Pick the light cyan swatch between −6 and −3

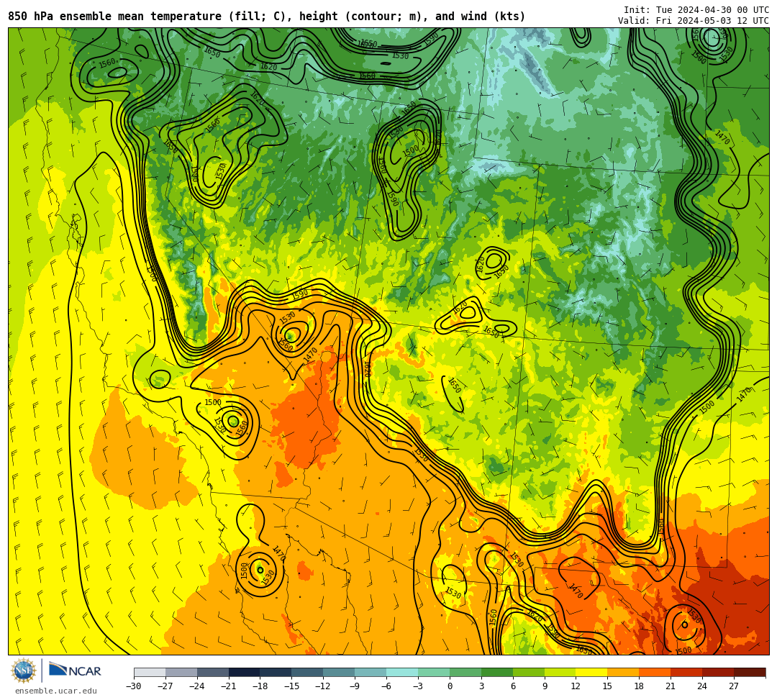click(x=402, y=672)
